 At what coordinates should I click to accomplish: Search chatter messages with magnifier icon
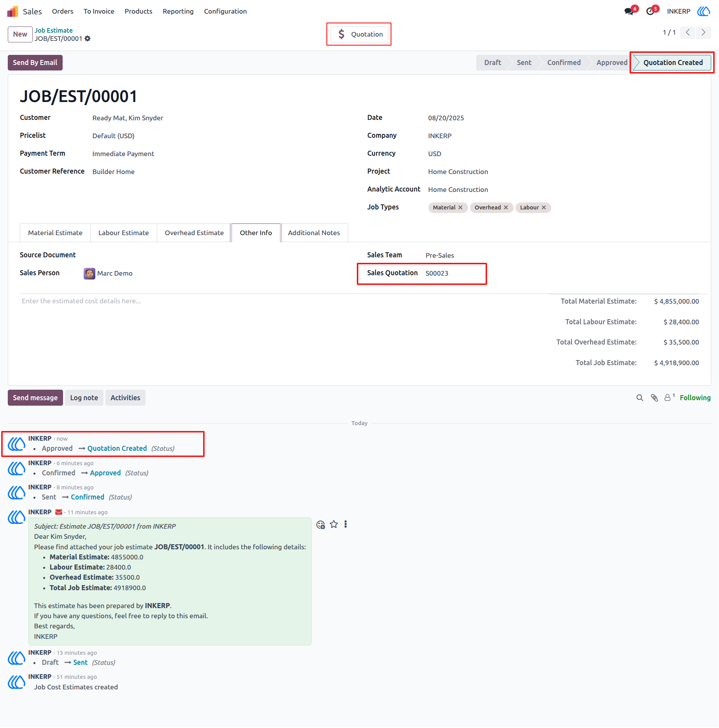click(x=640, y=398)
